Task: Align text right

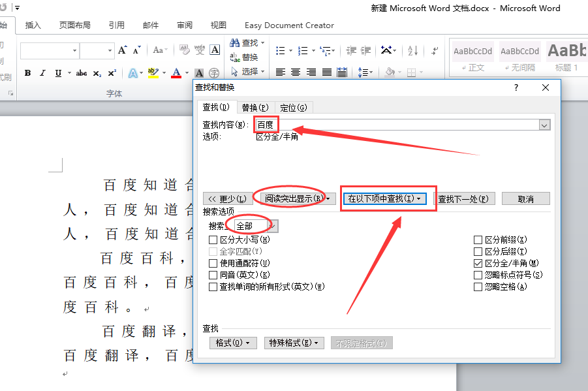Action: (311, 72)
